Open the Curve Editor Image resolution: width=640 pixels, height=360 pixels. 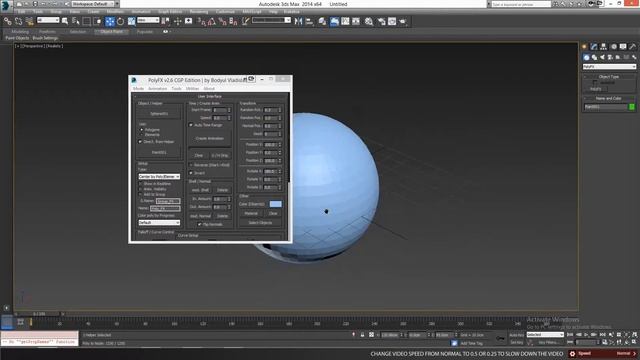(x=345, y=21)
